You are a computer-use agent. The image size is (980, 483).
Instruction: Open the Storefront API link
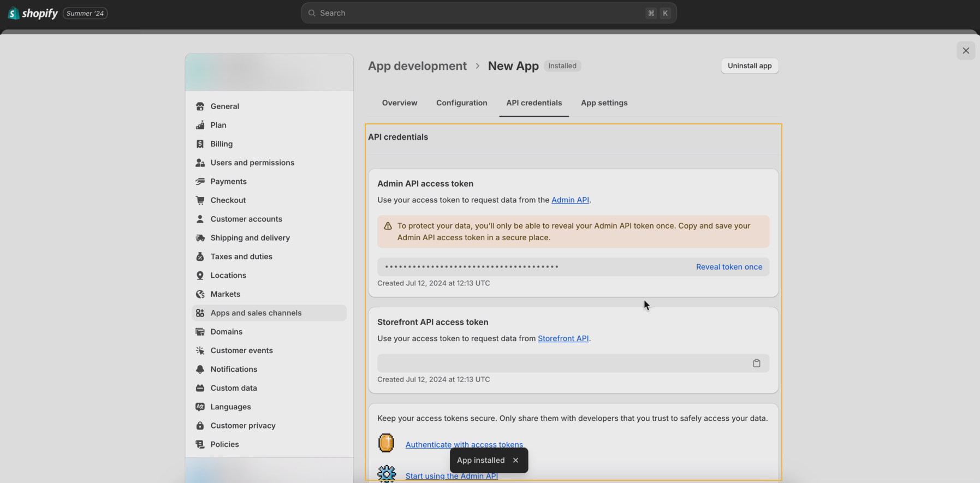(x=563, y=339)
